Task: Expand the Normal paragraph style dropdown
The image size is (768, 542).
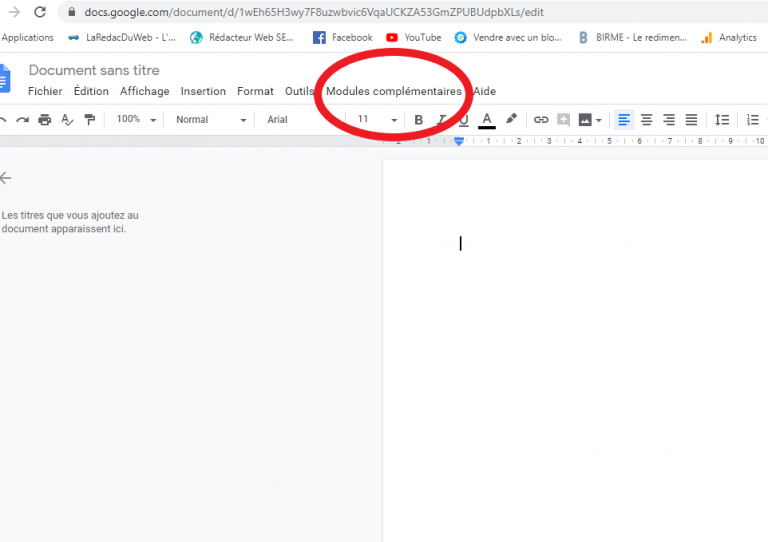Action: [210, 120]
